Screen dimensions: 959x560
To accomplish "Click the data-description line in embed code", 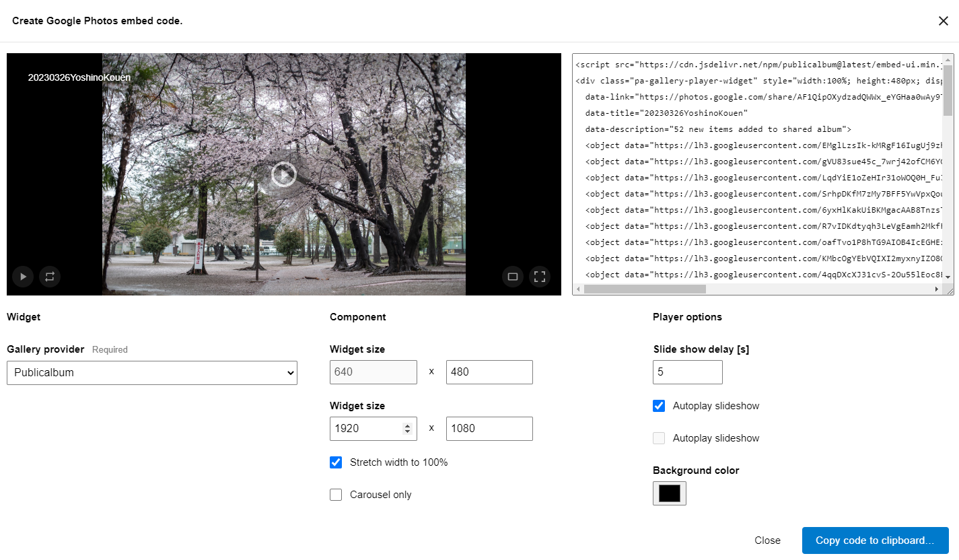I will (x=719, y=129).
